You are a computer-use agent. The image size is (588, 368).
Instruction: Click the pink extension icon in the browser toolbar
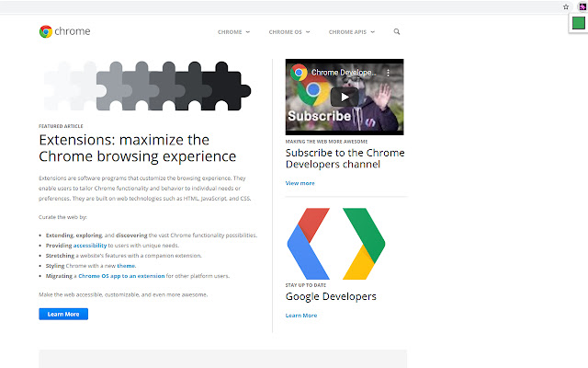click(582, 6)
